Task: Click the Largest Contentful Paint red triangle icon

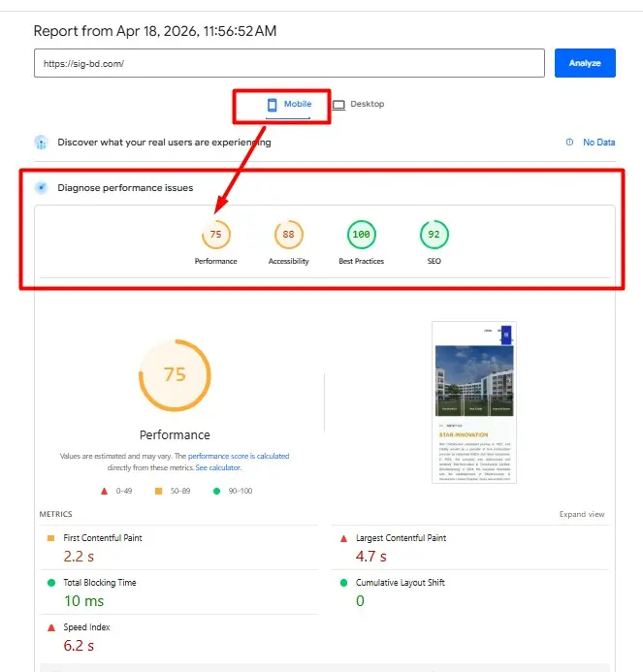Action: (343, 538)
